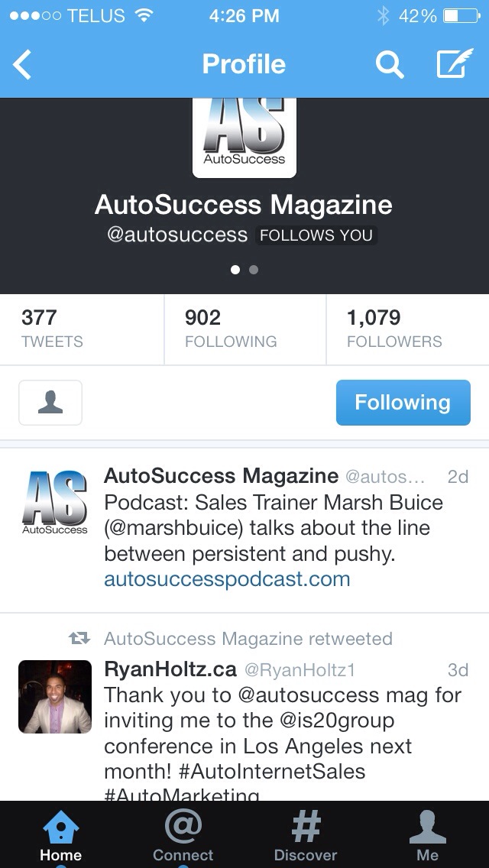Image resolution: width=489 pixels, height=868 pixels.
Task: Open RyanHoltz.ca profile photo thumbnail
Action: pos(55,696)
